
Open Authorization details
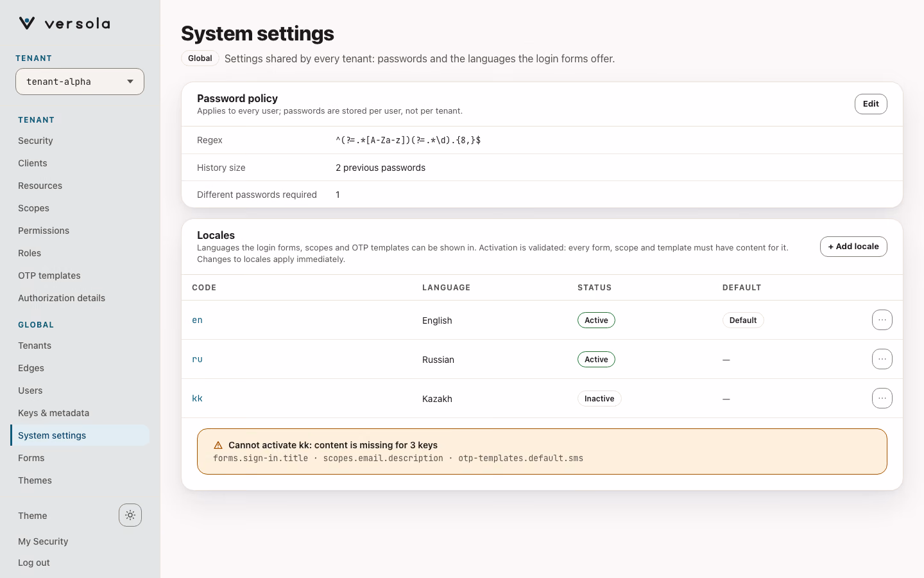click(62, 298)
